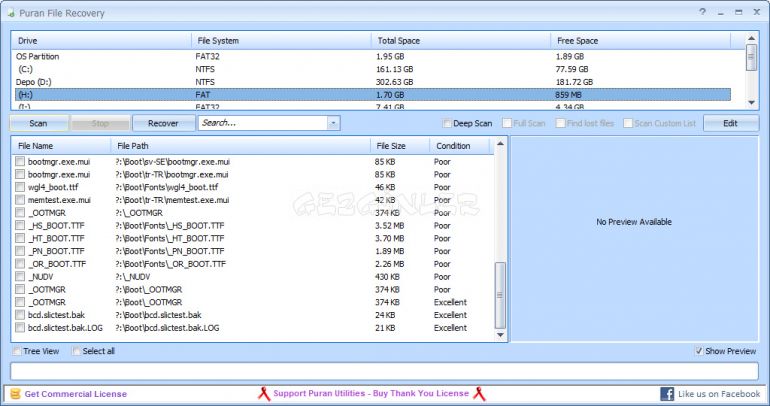Sort files by File Name column header
770x406 pixels.
pyautogui.click(x=61, y=146)
